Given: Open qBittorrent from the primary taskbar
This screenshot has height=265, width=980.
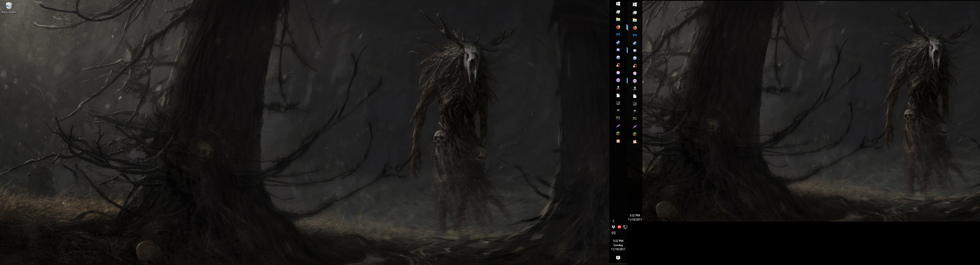Looking at the screenshot, I should tap(618, 57).
